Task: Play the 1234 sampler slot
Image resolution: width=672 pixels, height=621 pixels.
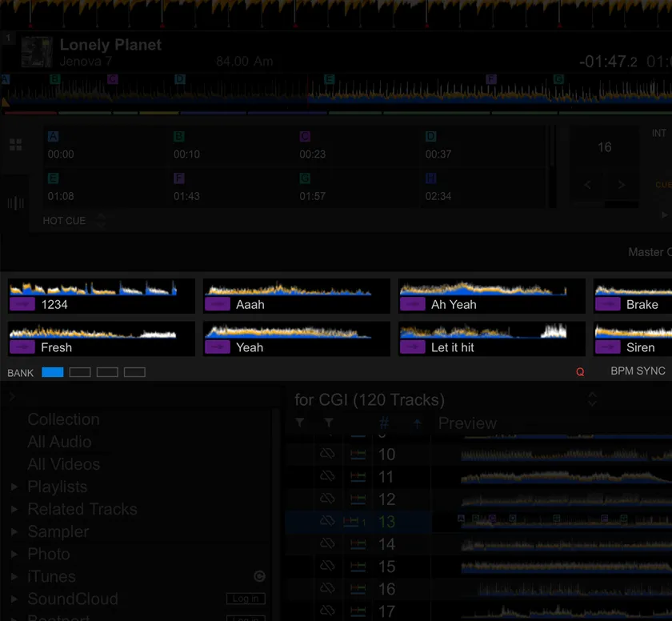Action: (x=22, y=304)
